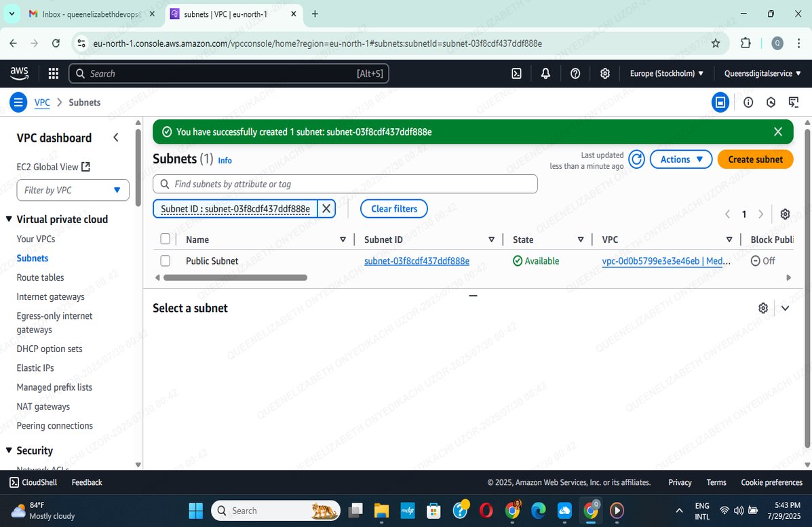Open the Actions dropdown
The height and width of the screenshot is (527, 812).
[681, 159]
